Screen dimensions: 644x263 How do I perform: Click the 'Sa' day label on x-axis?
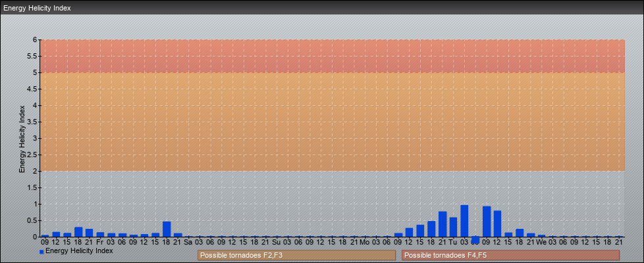pos(188,243)
